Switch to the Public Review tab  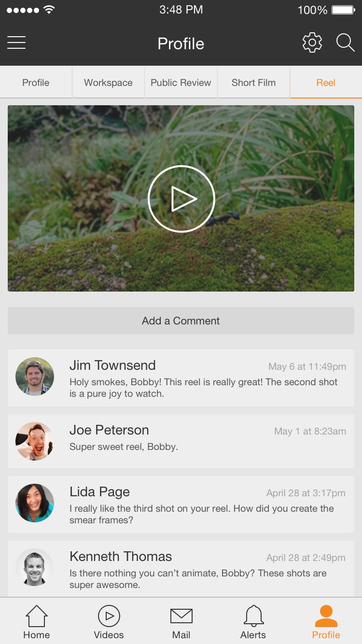click(181, 83)
